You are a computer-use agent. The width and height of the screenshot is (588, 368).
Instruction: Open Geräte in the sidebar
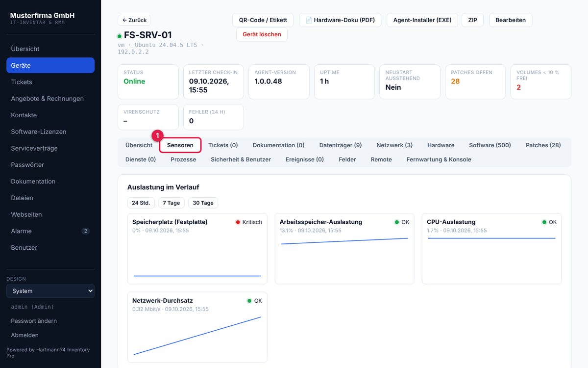pyautogui.click(x=50, y=65)
